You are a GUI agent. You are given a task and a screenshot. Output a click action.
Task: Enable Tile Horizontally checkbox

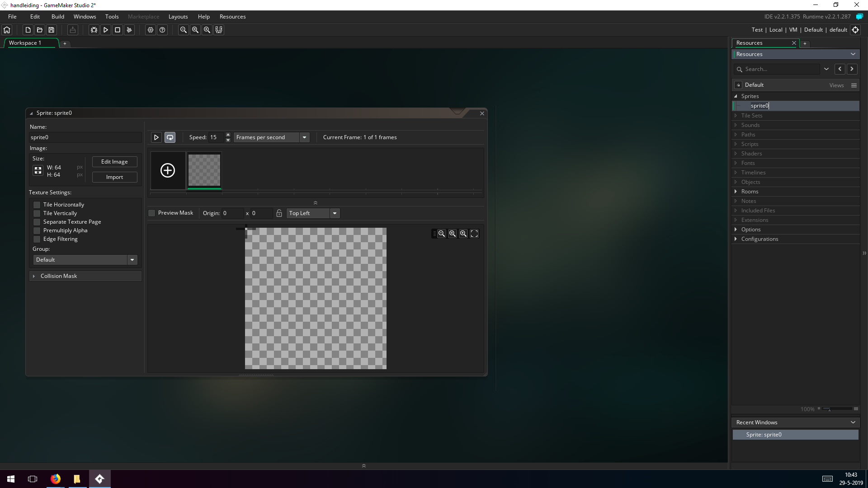(37, 205)
